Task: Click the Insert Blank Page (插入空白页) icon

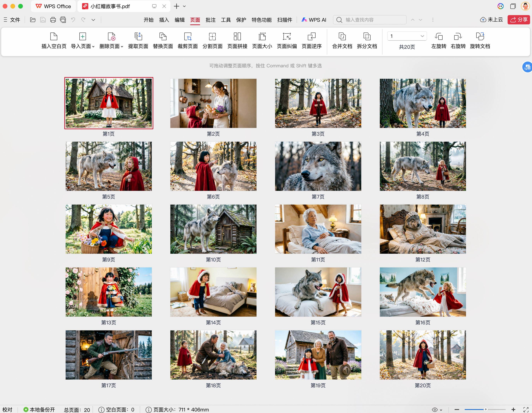Action: click(54, 37)
